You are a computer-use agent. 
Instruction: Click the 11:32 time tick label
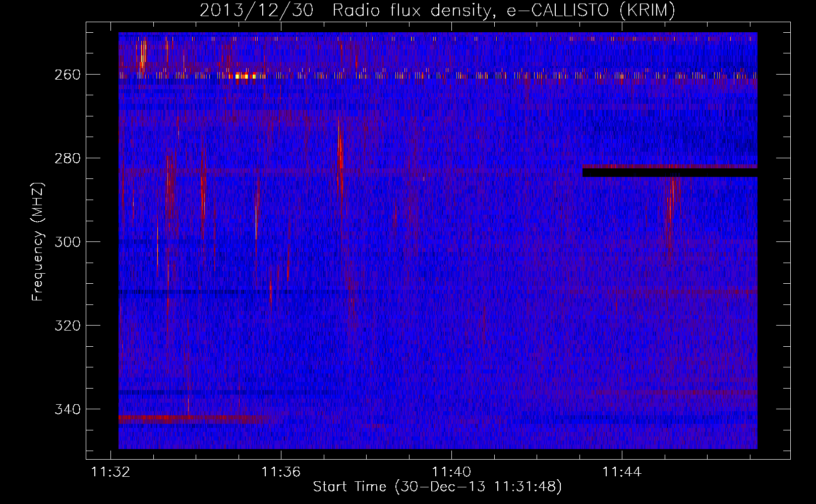tap(110, 472)
